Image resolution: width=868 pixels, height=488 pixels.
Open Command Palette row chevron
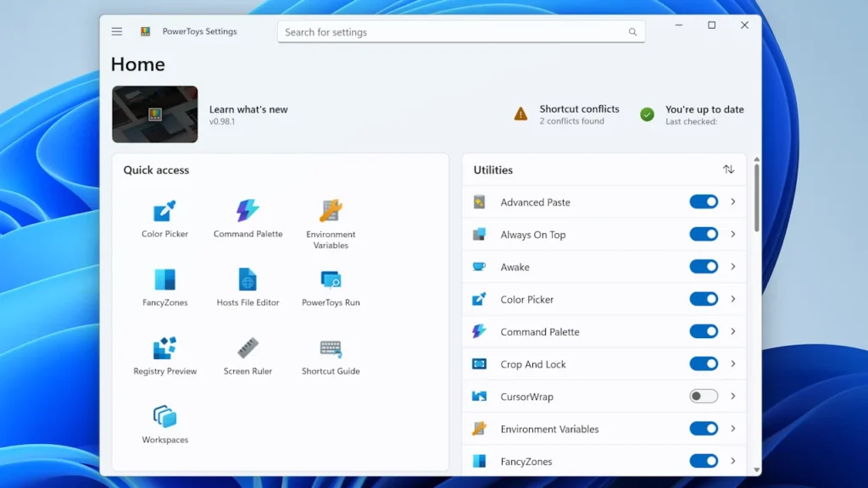(x=733, y=331)
